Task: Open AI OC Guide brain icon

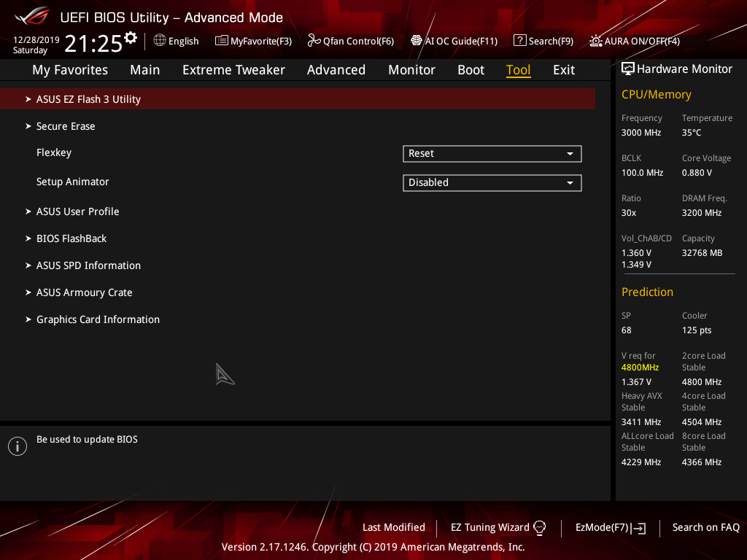Action: 417,41
